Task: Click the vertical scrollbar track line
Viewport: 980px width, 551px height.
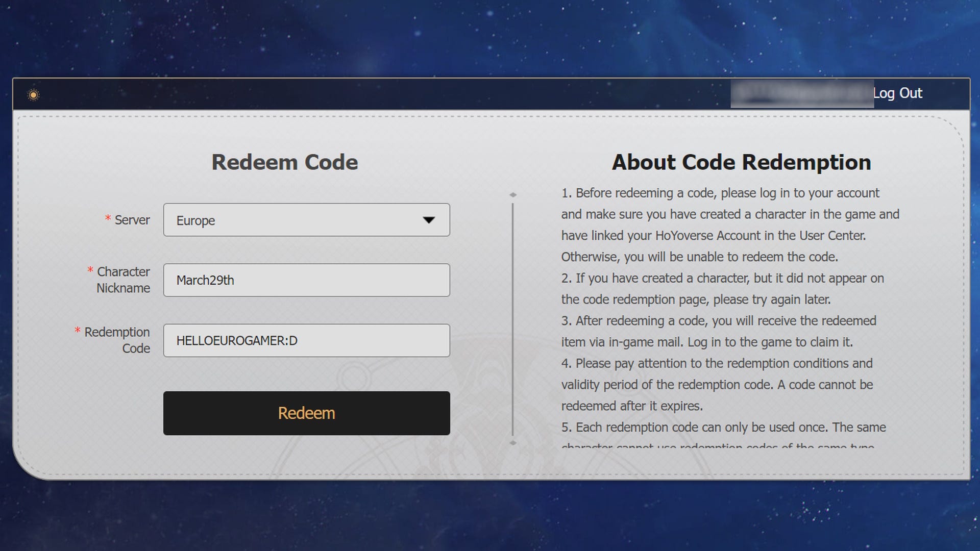Action: (513, 319)
